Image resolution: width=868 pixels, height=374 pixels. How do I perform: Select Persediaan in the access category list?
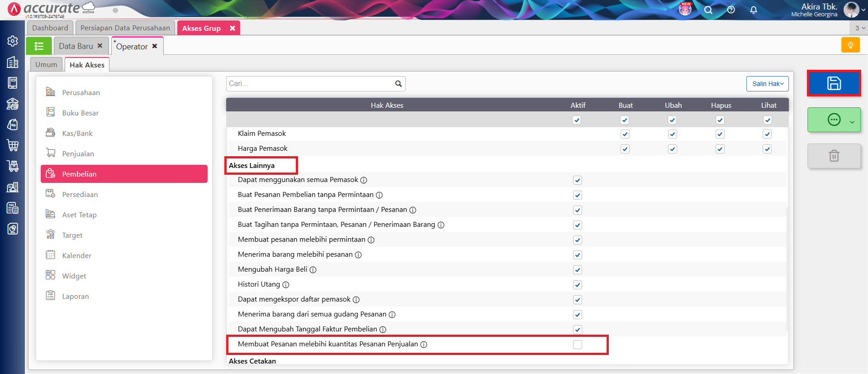pyautogui.click(x=80, y=195)
